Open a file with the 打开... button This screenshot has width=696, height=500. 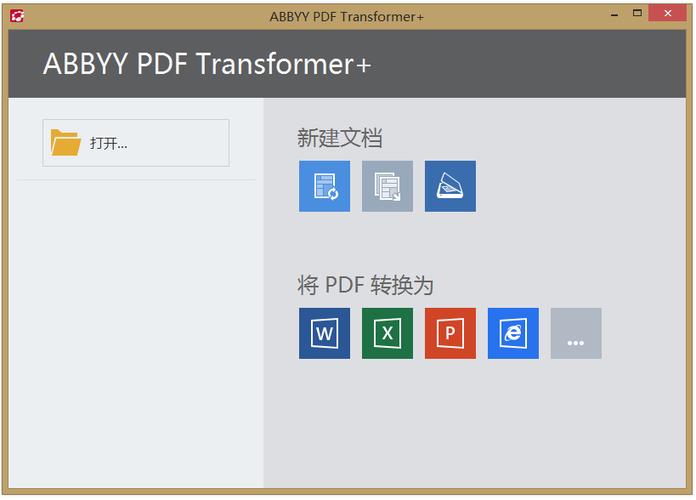(136, 143)
